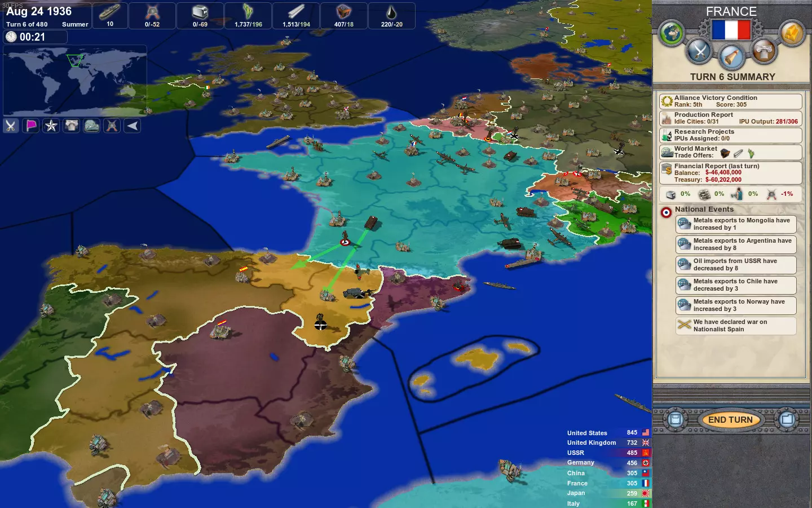Select the Italy score row
812x508 pixels.
[x=608, y=503]
